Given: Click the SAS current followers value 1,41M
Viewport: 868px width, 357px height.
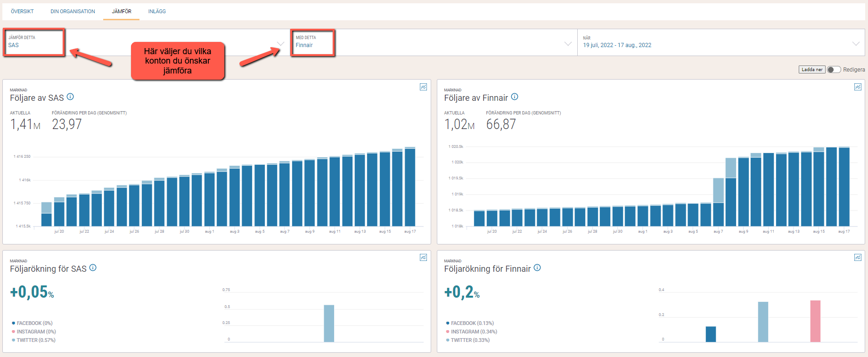Looking at the screenshot, I should (25, 124).
